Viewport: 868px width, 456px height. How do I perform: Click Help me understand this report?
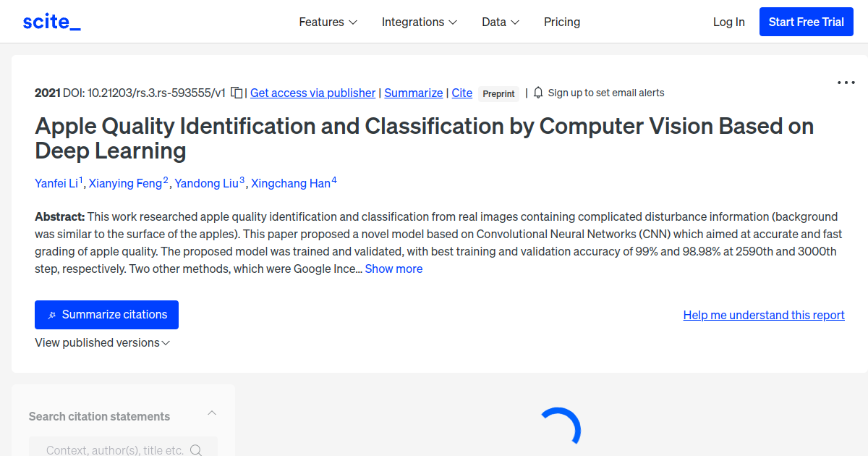[764, 315]
